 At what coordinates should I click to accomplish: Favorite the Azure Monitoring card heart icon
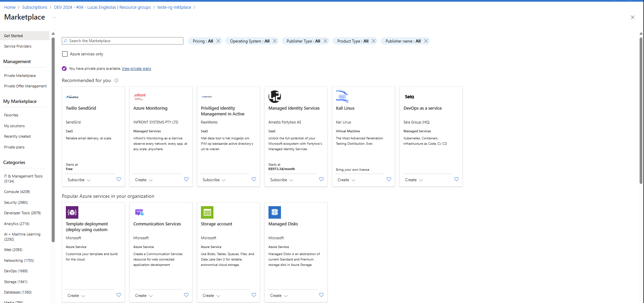[x=186, y=179]
